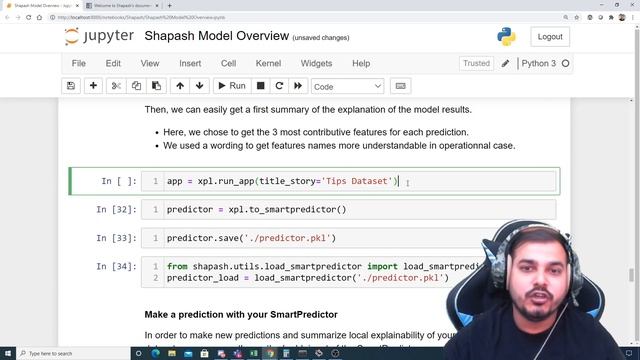Screen dimensions: 640x360
Task: Open the command palette keyboard icon
Action: point(400,86)
